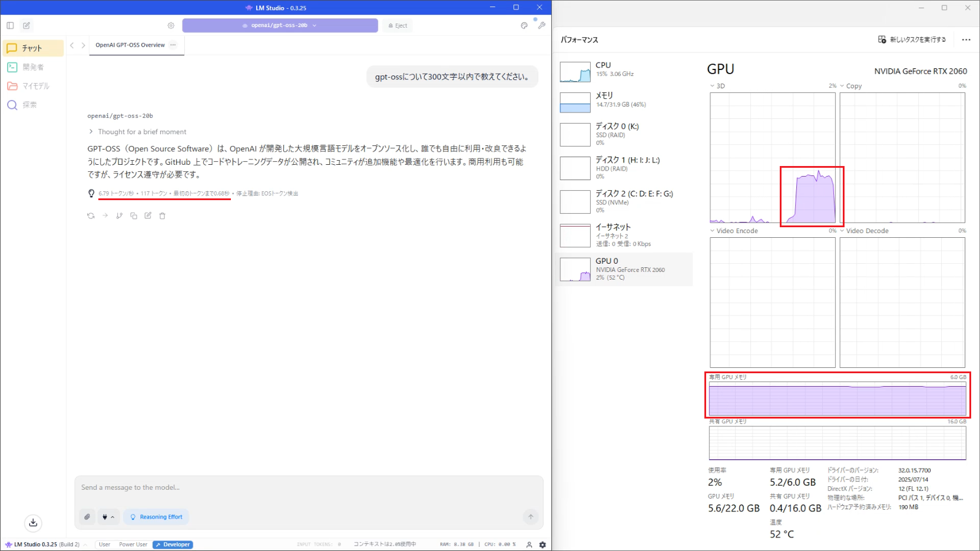This screenshot has width=980, height=551.
Task: Toggle the left sidebar panel icon
Action: [10, 25]
